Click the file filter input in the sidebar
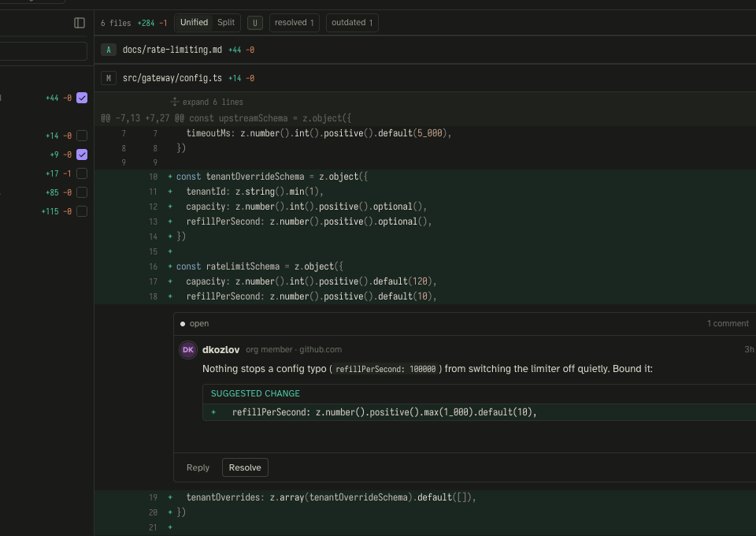This screenshot has width=756, height=536. tap(43, 51)
